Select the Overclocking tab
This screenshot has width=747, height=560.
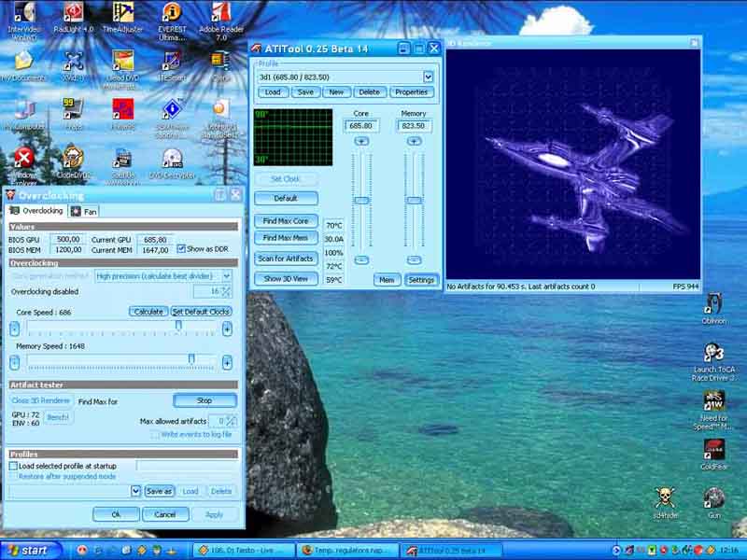pos(36,212)
